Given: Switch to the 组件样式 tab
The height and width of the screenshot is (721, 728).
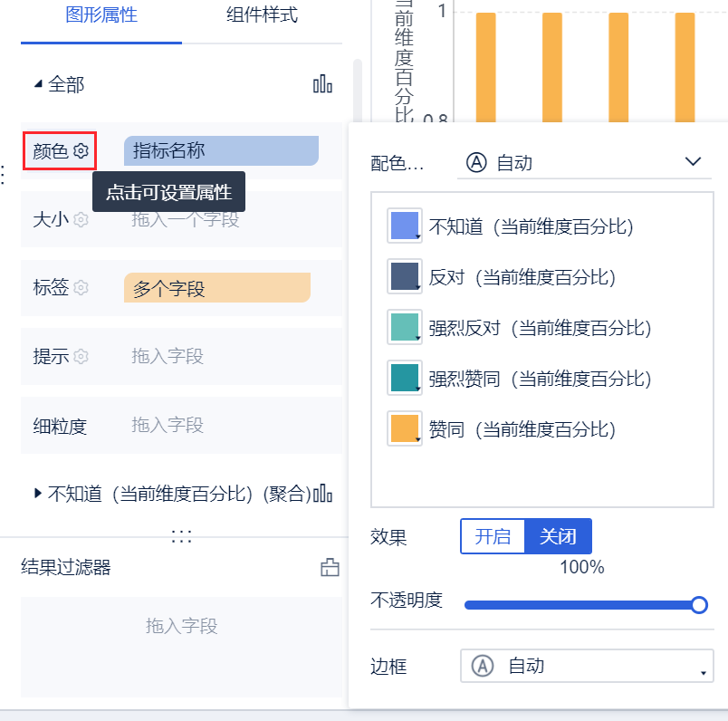Looking at the screenshot, I should [x=262, y=15].
